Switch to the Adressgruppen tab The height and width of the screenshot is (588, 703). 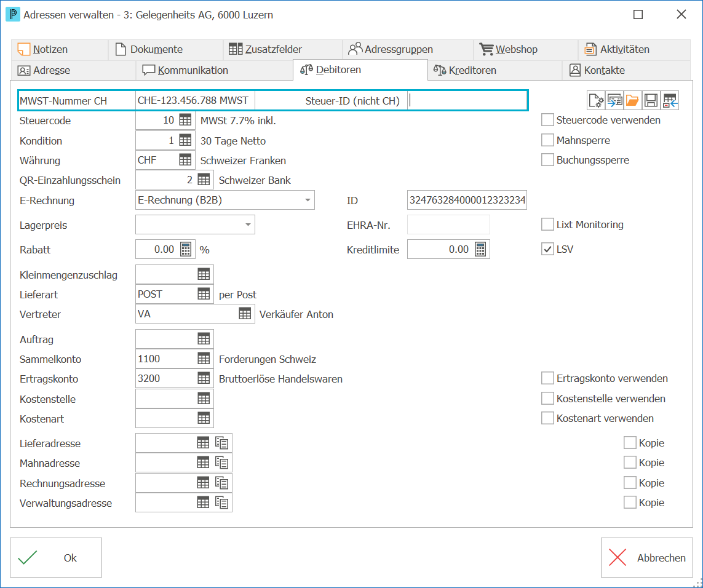pos(408,49)
